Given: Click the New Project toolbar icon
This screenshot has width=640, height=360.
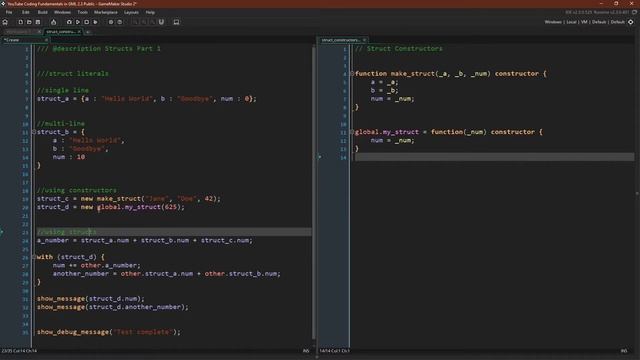Looking at the screenshot, I should pos(20,22).
